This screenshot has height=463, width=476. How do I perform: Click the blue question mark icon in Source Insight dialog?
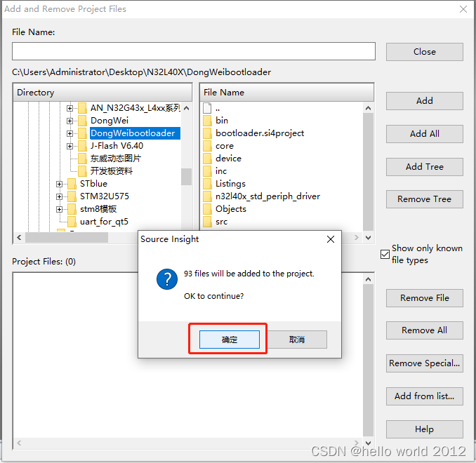click(x=167, y=279)
